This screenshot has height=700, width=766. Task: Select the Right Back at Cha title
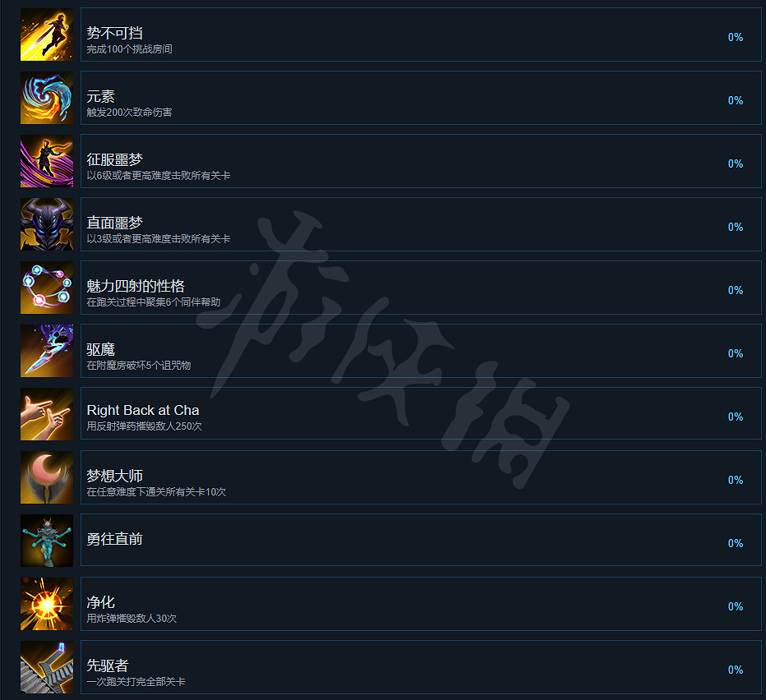click(x=143, y=410)
